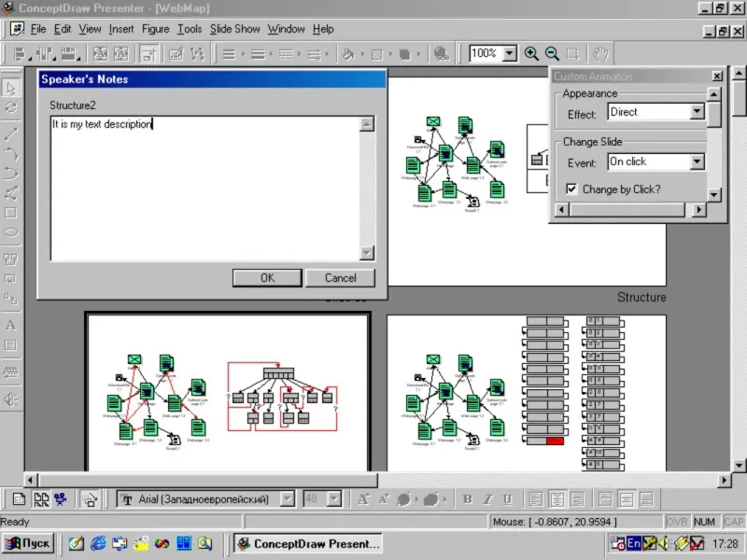747x560 pixels.
Task: Click notes text area scroll down arrow
Action: point(367,252)
